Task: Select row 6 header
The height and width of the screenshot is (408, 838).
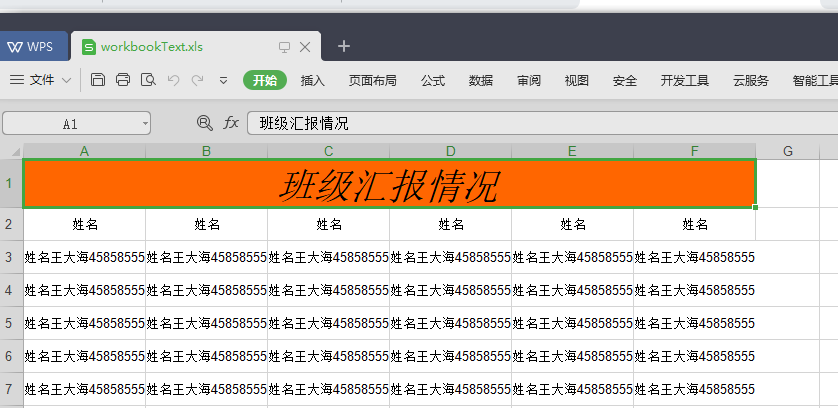Action: coord(11,356)
